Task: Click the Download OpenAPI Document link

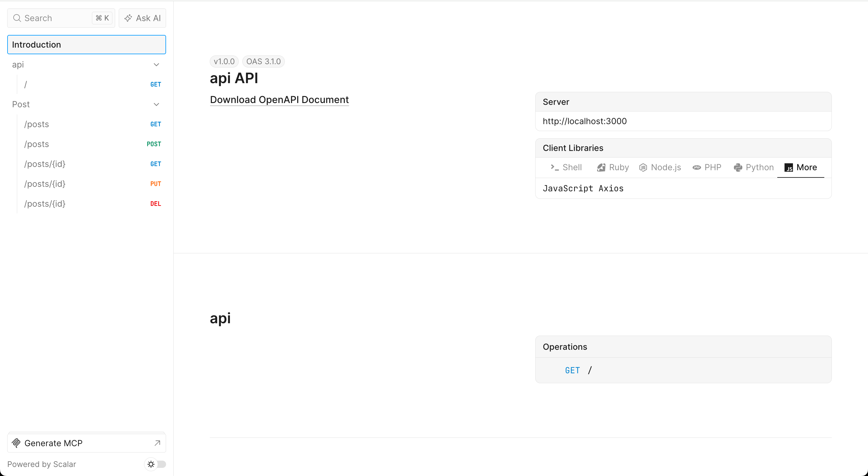Action: click(x=279, y=100)
